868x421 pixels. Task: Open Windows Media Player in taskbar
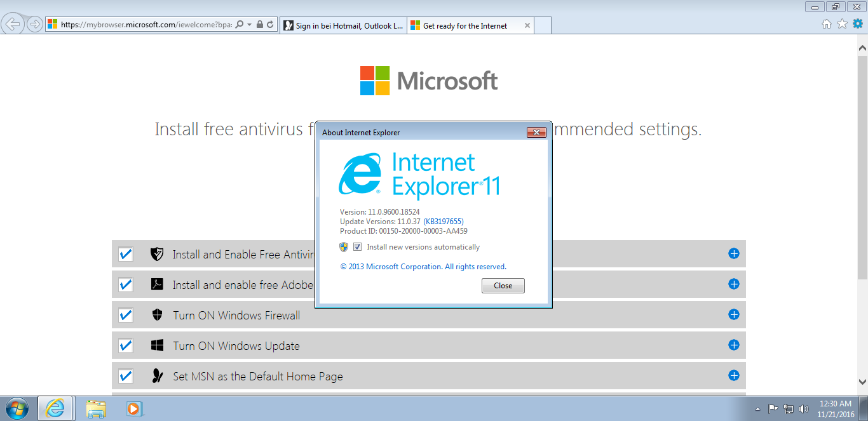[133, 409]
